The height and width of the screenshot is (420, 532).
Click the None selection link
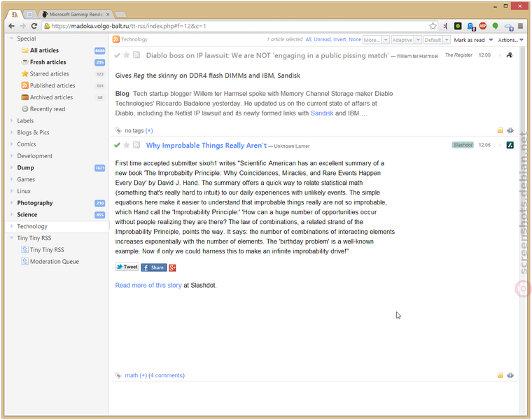click(355, 39)
